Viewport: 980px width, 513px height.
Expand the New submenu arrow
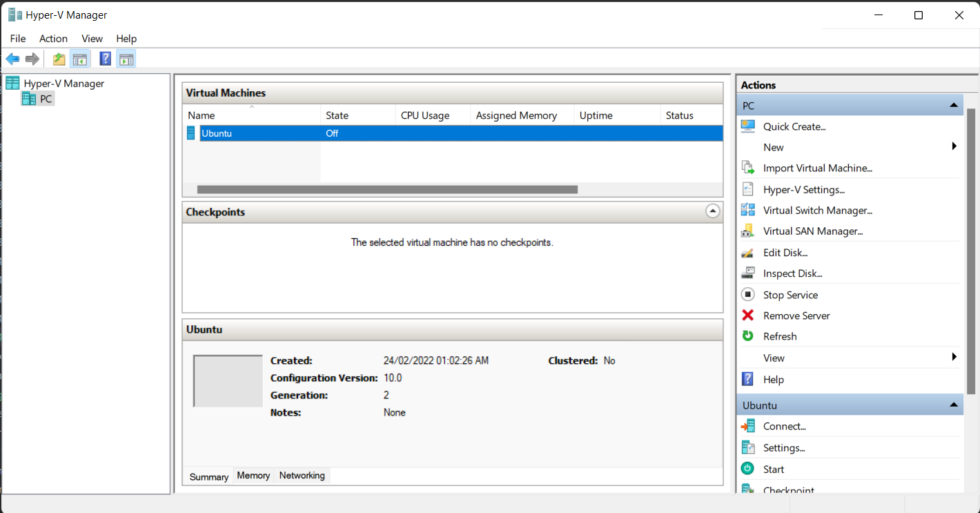coord(954,146)
